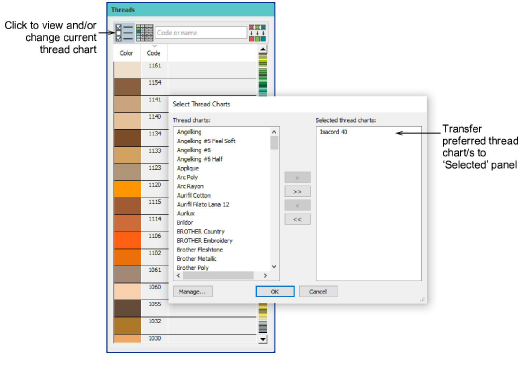Click thread charts list scroll up arrow

pos(274,132)
